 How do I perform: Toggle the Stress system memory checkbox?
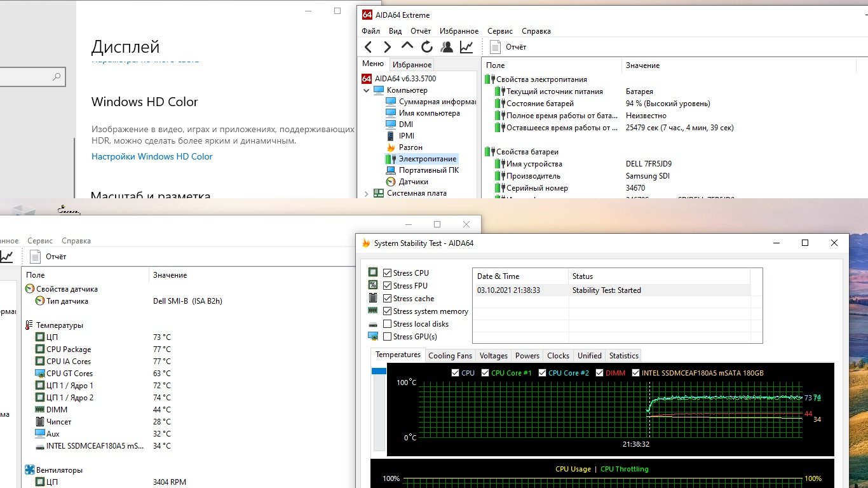[388, 311]
